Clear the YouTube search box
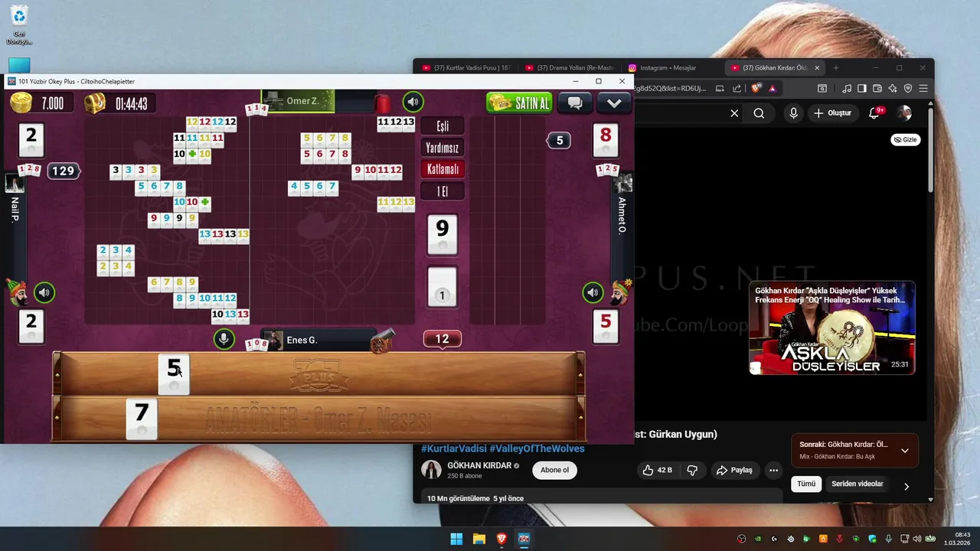980x551 pixels. (734, 113)
